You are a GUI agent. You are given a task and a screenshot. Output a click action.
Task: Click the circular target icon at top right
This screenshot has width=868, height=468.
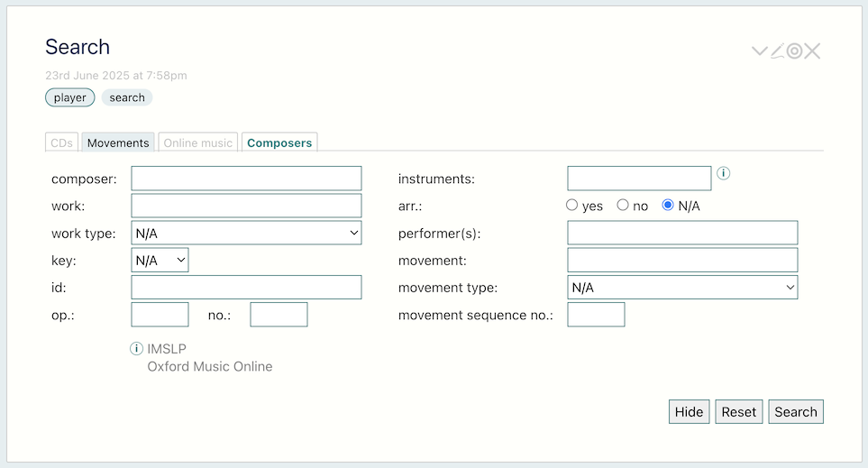tap(794, 51)
